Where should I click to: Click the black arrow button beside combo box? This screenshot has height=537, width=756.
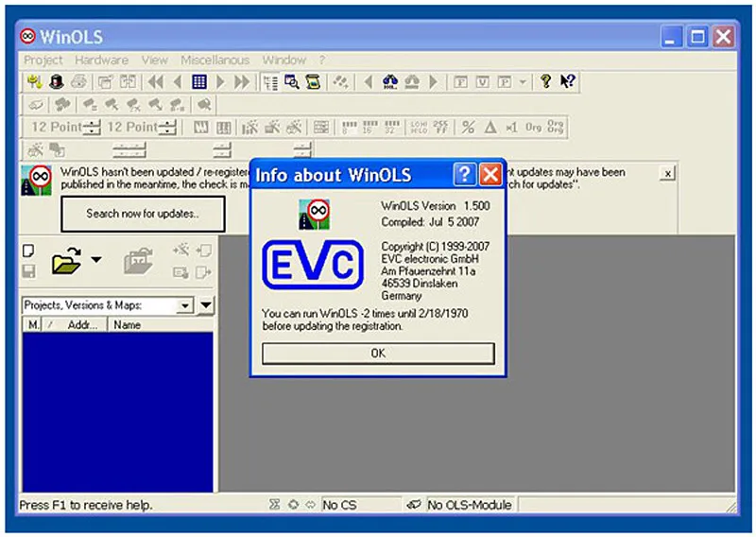pos(206,305)
